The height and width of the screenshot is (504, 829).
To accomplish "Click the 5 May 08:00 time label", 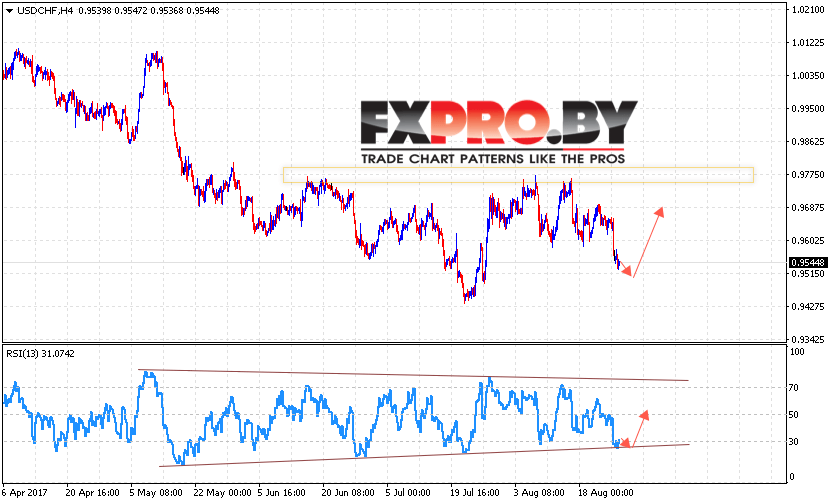I will pos(156,493).
